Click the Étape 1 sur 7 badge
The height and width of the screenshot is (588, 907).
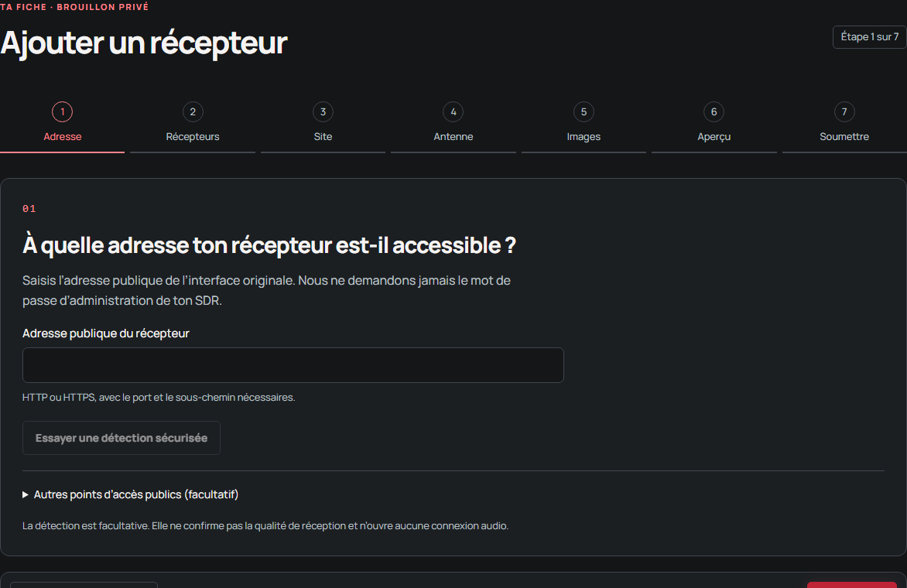click(x=869, y=37)
